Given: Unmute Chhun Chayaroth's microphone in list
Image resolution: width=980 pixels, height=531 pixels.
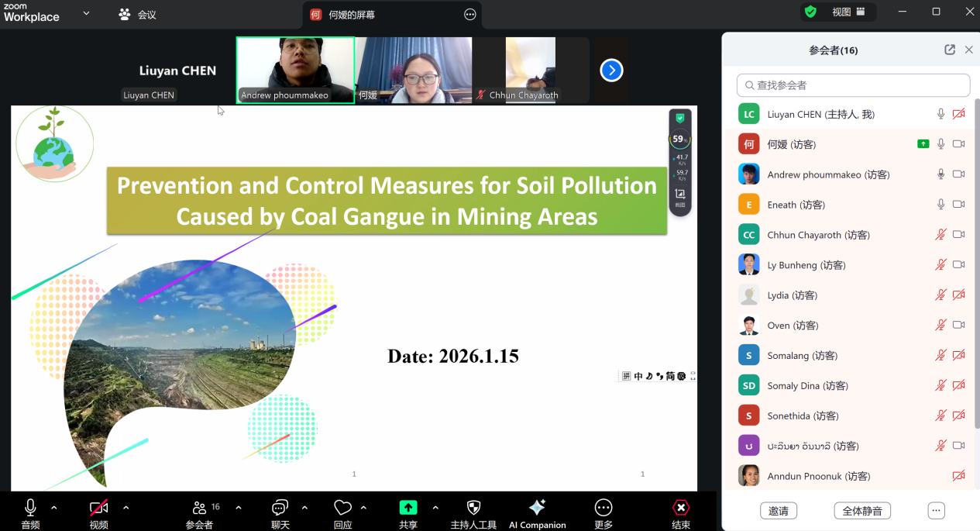Looking at the screenshot, I should click(x=940, y=235).
